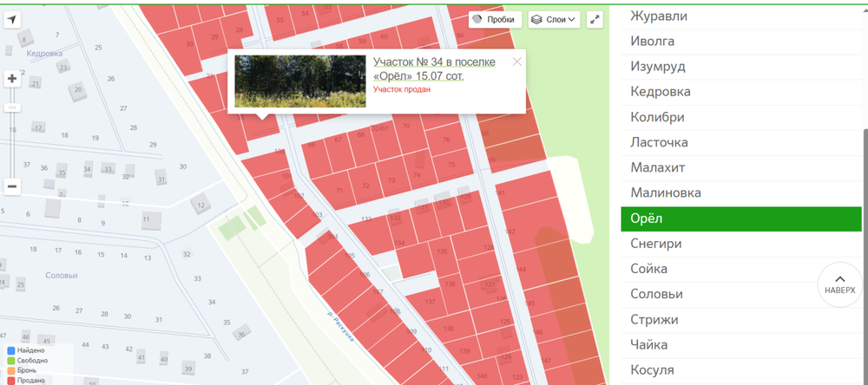Select Журавли in the village list

click(x=659, y=16)
